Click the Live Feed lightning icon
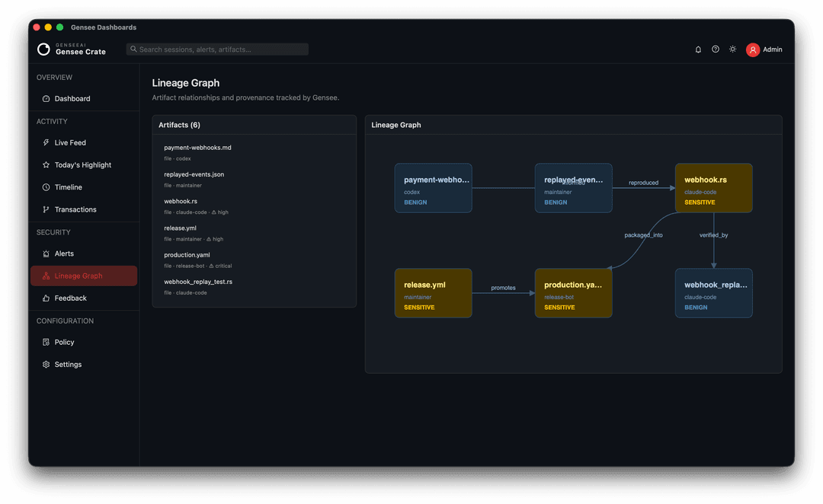The height and width of the screenshot is (504, 823). click(46, 142)
